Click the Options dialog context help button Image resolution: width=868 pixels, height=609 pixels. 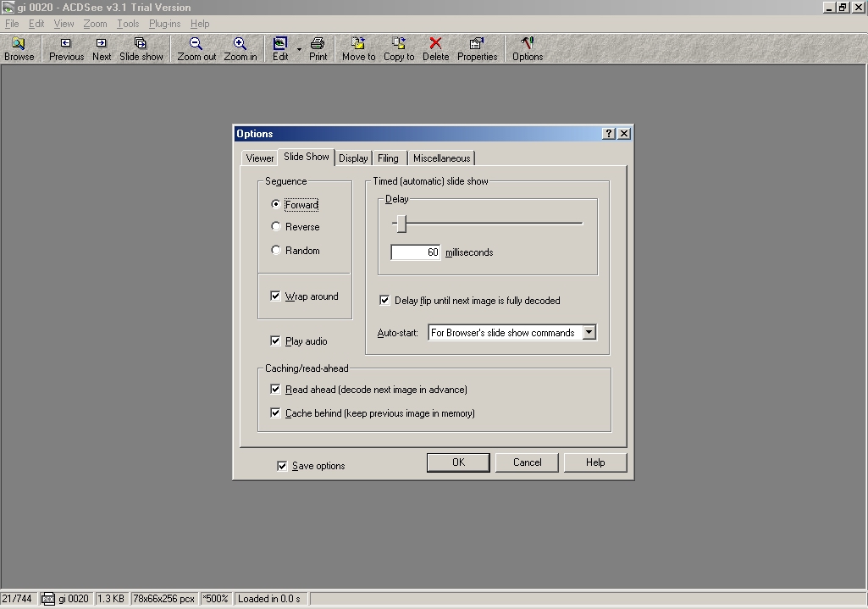pyautogui.click(x=608, y=134)
